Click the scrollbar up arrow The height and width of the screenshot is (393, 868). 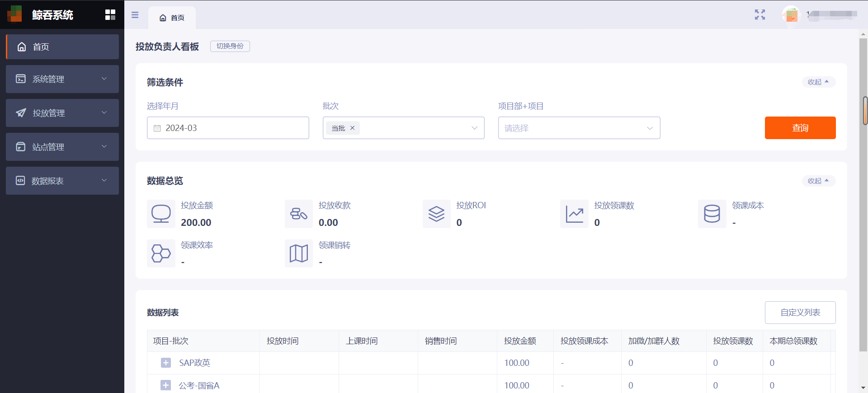tap(863, 34)
